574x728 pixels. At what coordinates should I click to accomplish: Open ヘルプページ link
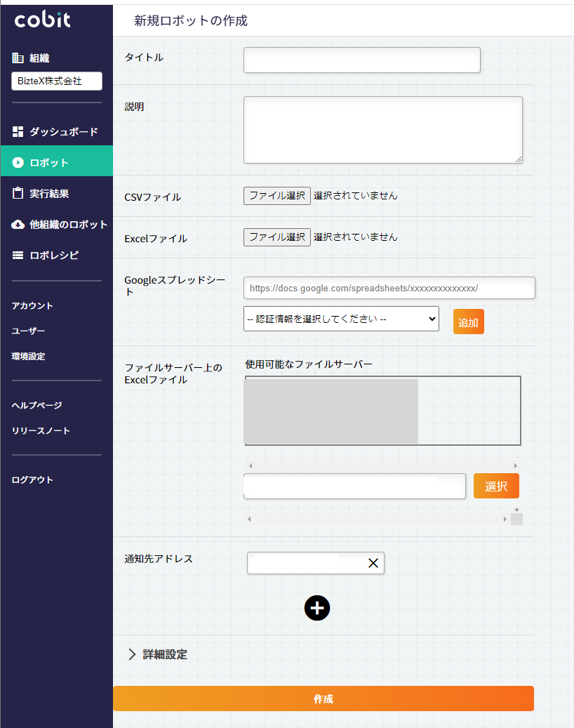[36, 405]
